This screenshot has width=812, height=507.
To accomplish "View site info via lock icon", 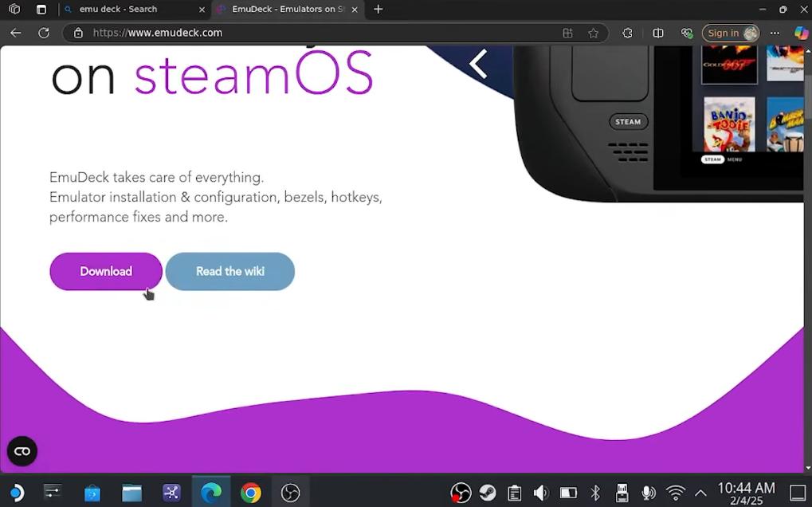I will pyautogui.click(x=78, y=33).
